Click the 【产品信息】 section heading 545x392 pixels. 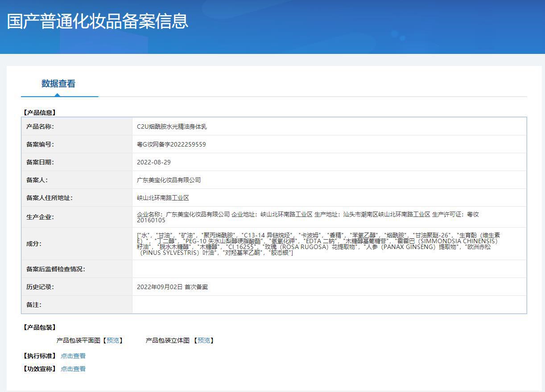(x=39, y=113)
